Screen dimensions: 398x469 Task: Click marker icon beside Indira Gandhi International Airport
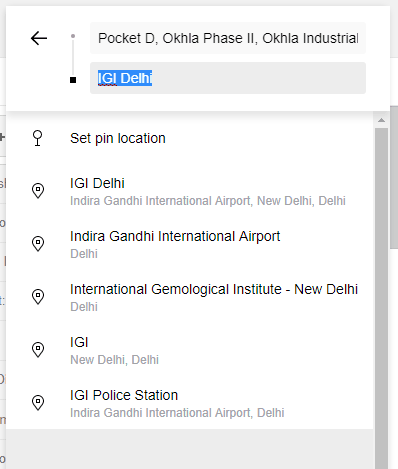(38, 244)
